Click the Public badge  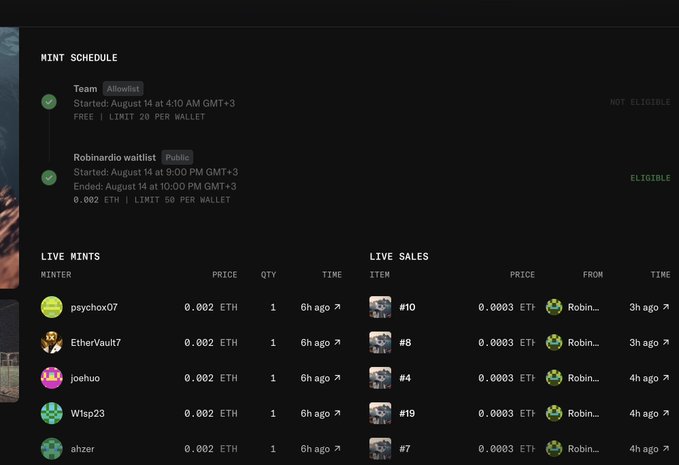177,157
